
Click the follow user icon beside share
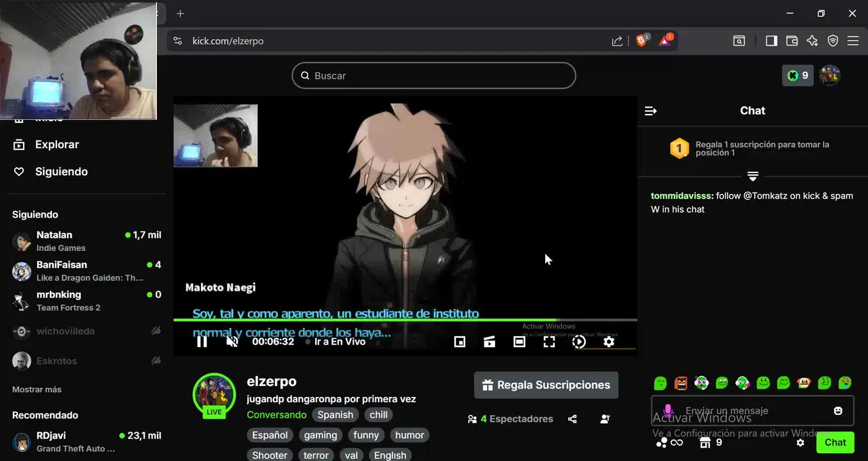(x=605, y=419)
